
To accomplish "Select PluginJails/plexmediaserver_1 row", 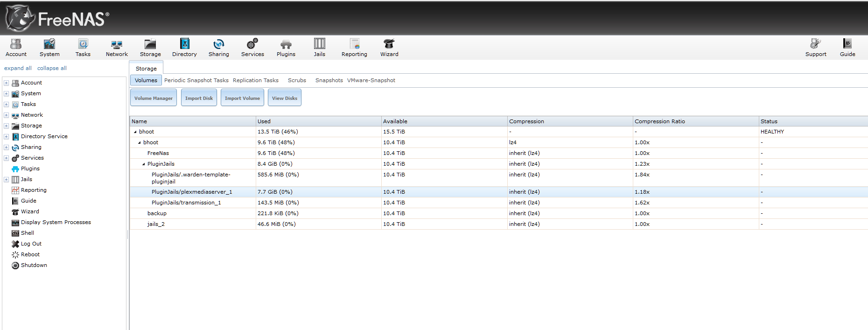I will [499, 192].
